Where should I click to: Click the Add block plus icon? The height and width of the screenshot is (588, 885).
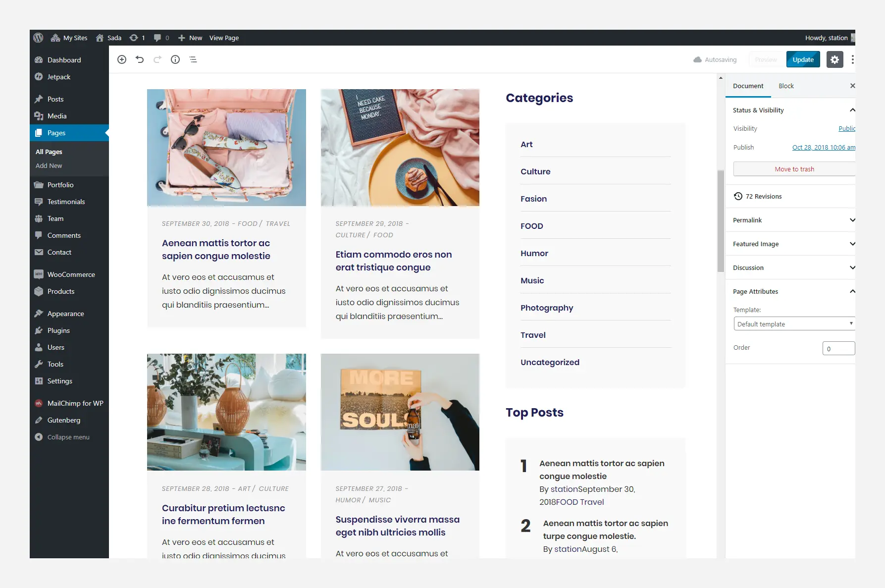tap(122, 59)
